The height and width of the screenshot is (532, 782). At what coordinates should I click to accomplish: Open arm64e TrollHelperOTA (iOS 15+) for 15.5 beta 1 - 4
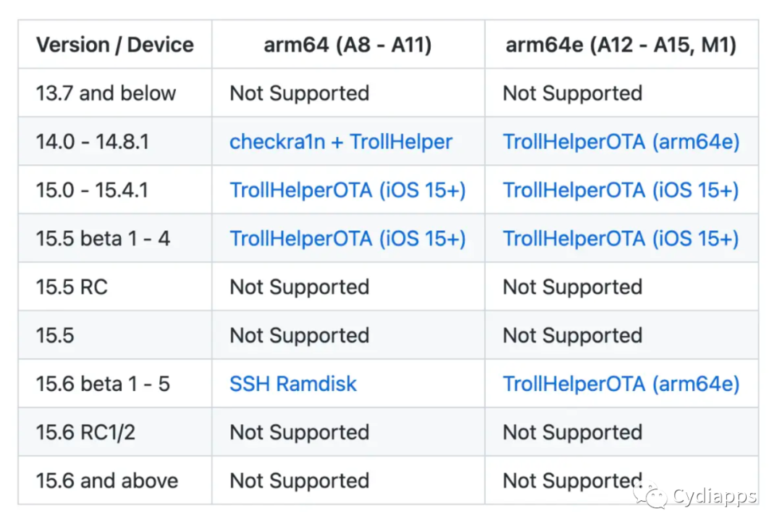point(621,238)
